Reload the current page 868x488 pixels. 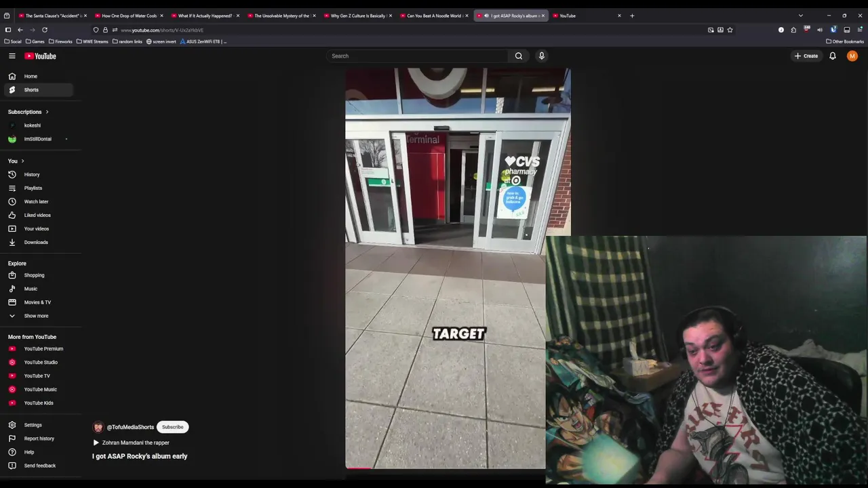(x=45, y=30)
